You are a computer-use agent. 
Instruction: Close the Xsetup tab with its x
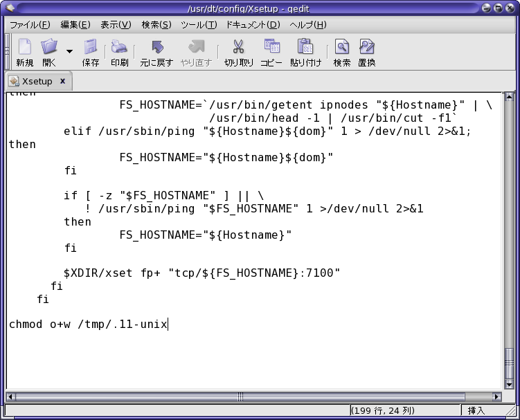62,81
